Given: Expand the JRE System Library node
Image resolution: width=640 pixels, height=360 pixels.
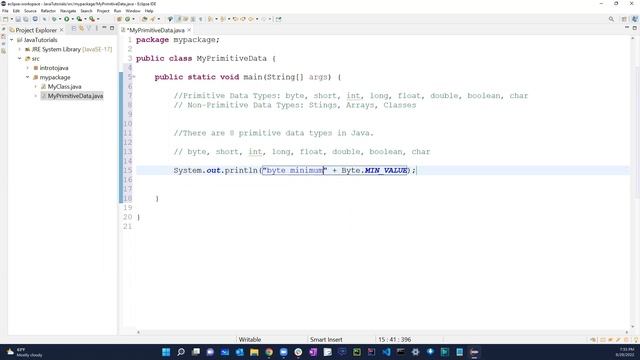Looking at the screenshot, I should 20,49.
